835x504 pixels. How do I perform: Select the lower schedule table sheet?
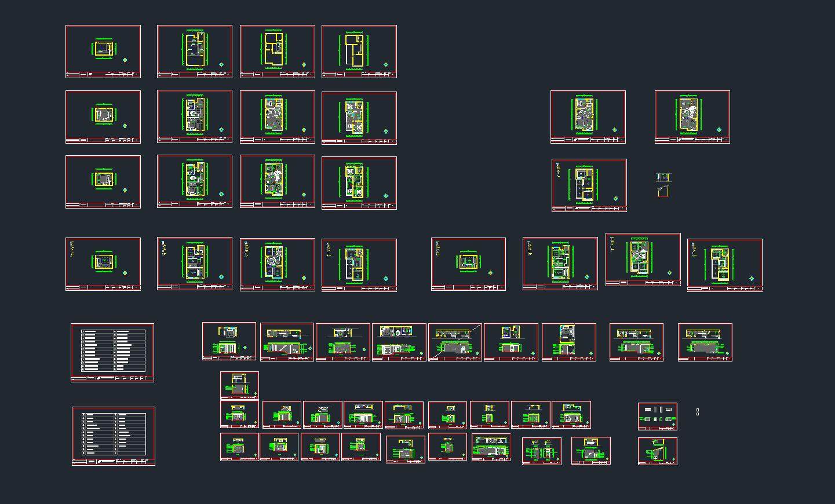point(114,436)
